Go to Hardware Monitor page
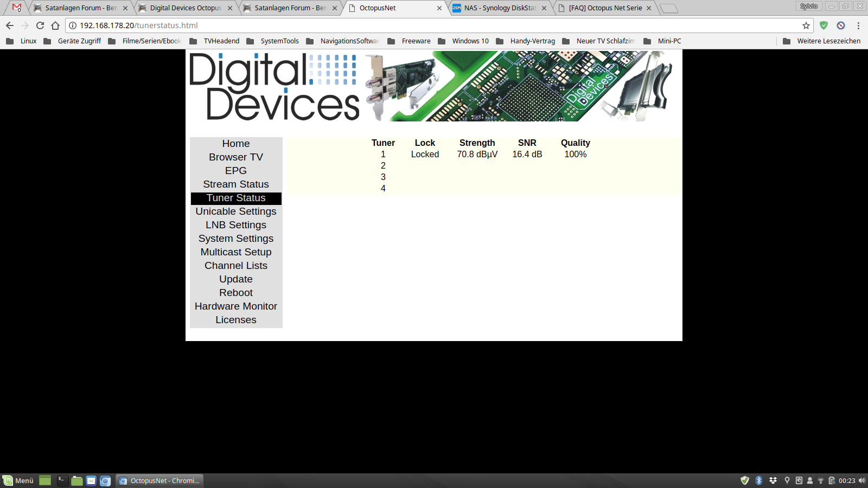 pos(236,306)
